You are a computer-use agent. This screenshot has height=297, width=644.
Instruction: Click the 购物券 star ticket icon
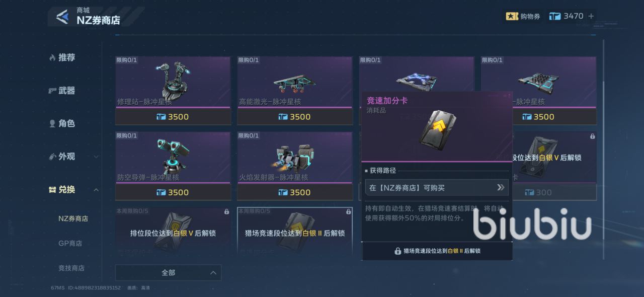tap(512, 17)
